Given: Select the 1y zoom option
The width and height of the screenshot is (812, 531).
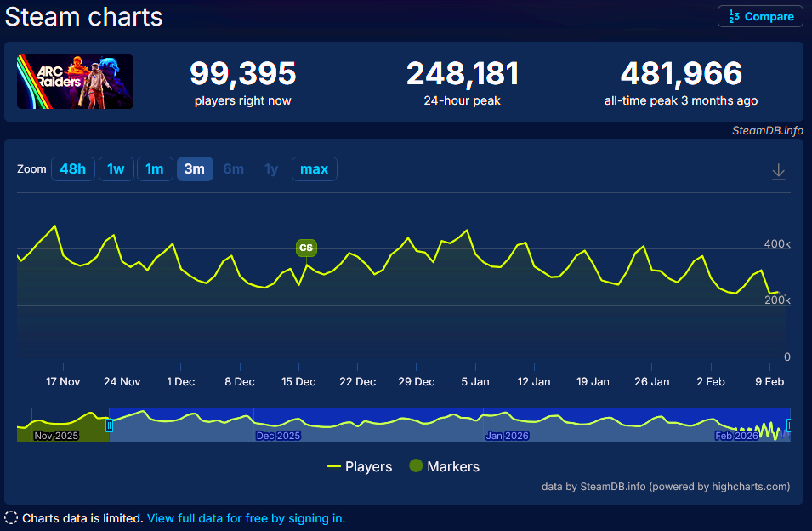Looking at the screenshot, I should [271, 168].
